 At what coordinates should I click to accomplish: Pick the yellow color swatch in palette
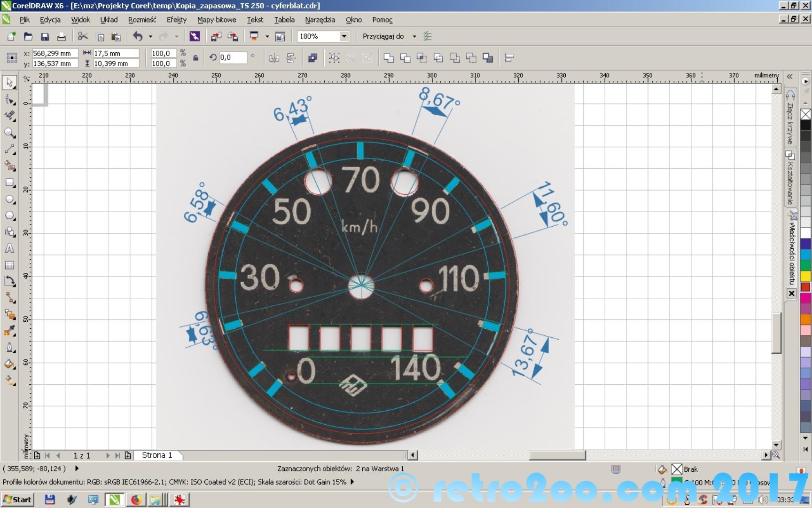tap(805, 276)
